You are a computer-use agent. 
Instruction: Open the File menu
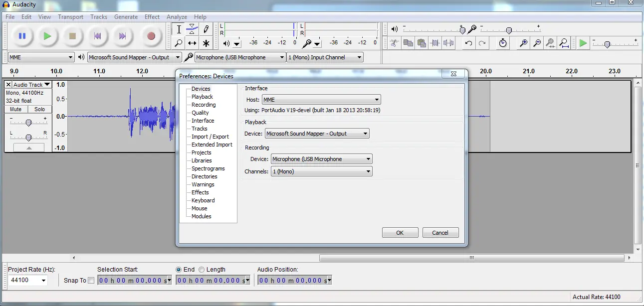coord(10,17)
